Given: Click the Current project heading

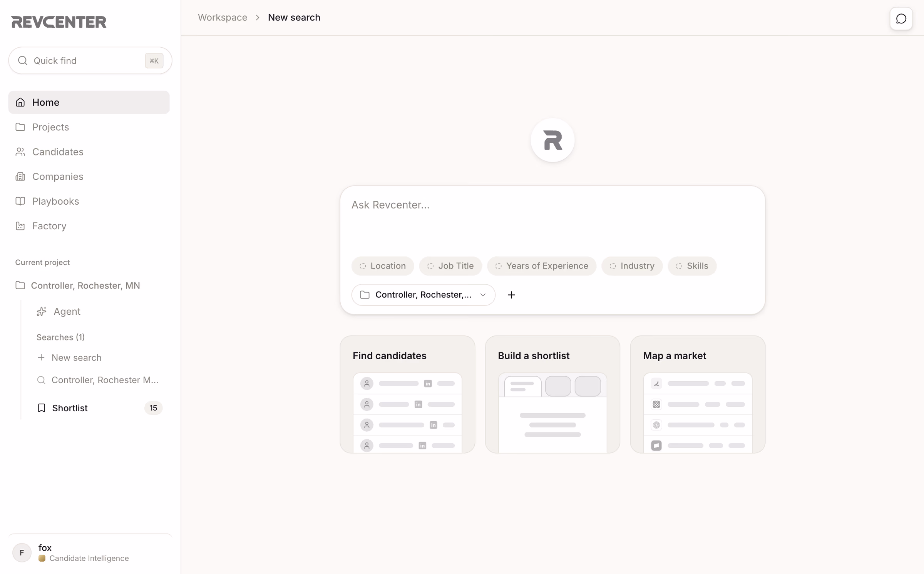Looking at the screenshot, I should pos(42,262).
